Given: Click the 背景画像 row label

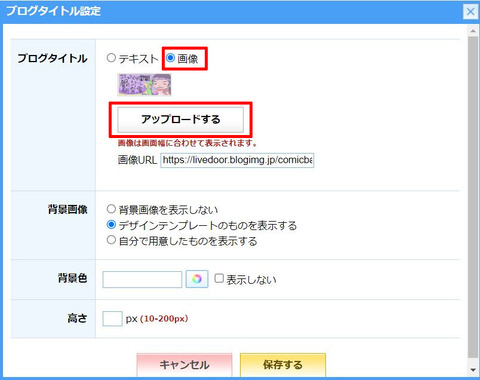Looking at the screenshot, I should pos(68,210).
